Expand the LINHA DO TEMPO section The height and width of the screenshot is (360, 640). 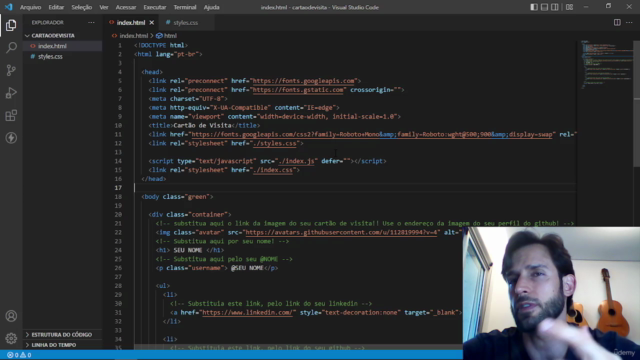[x=62, y=345]
